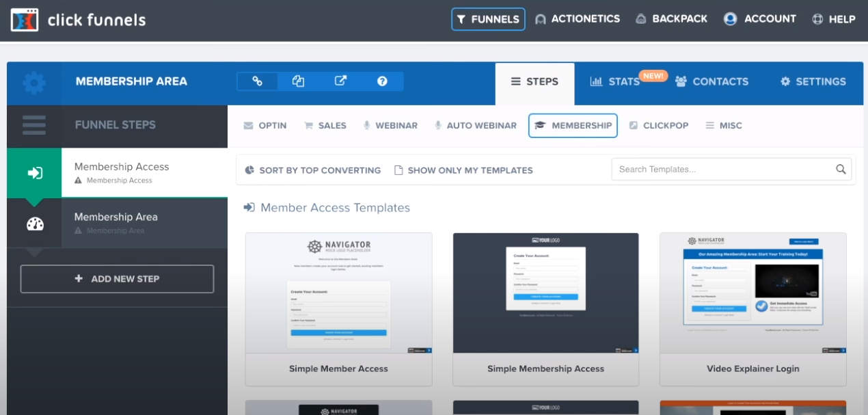Open the Simple Member Access template thumbnail
The height and width of the screenshot is (415, 868).
click(338, 293)
